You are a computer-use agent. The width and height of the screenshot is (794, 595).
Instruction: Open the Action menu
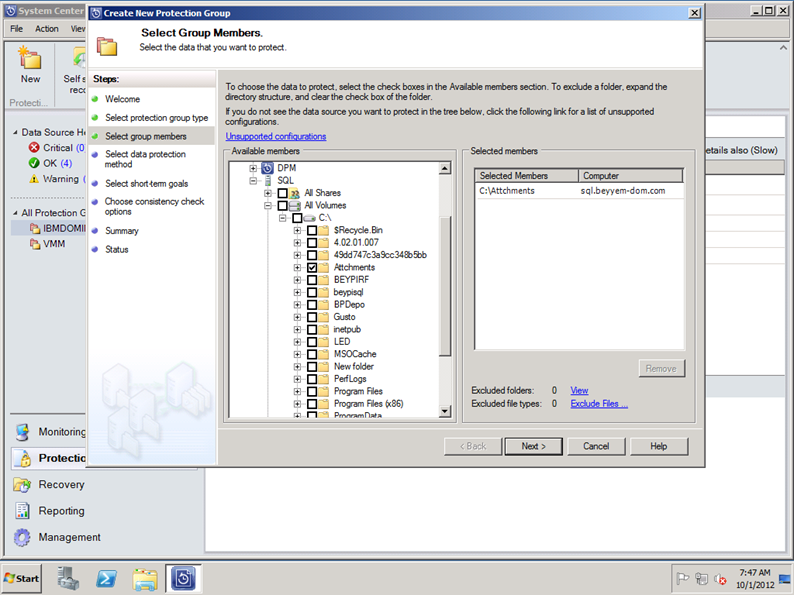click(x=47, y=29)
